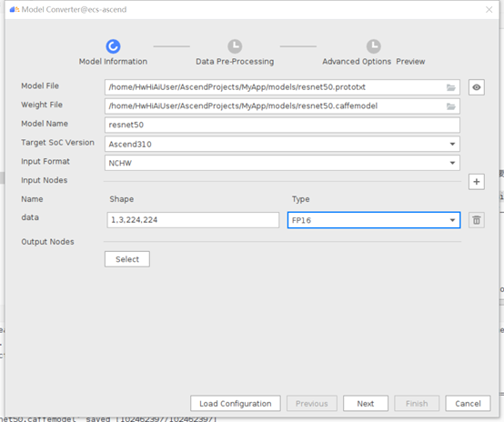
Task: Click the Input Nodes label
Action: (45, 180)
